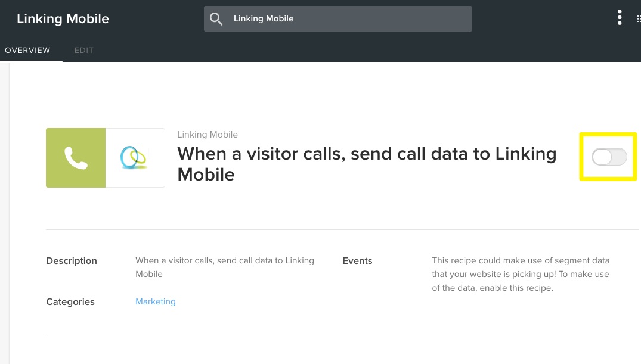Enable the highlighted recipe toggle switch

[x=608, y=157]
